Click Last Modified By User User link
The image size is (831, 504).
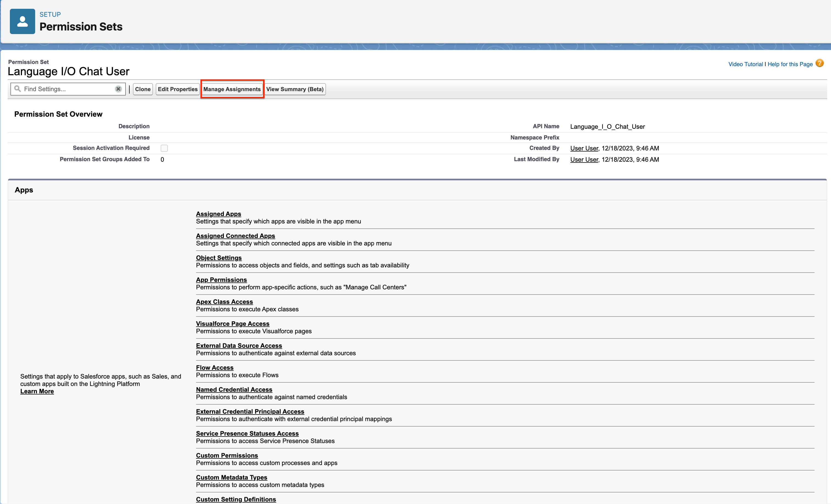click(x=584, y=159)
